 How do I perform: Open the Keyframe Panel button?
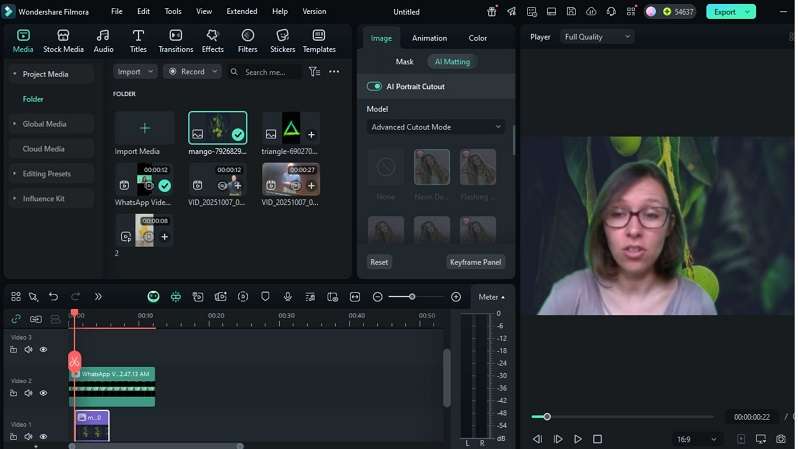(x=475, y=262)
